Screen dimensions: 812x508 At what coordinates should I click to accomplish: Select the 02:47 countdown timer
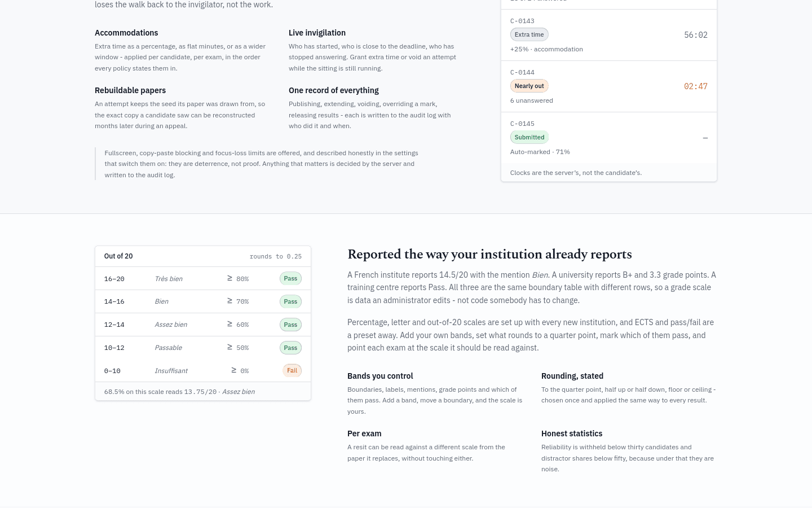point(695,86)
